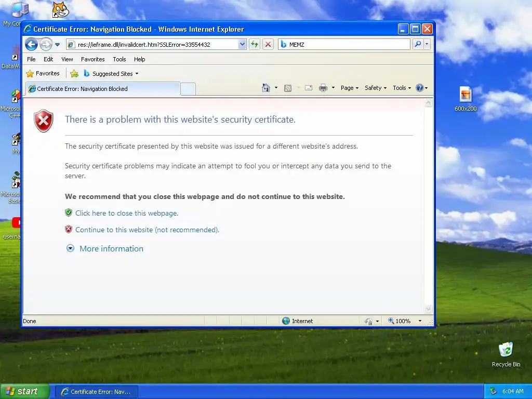Open the Suggested Sites dropdown

click(x=111, y=74)
